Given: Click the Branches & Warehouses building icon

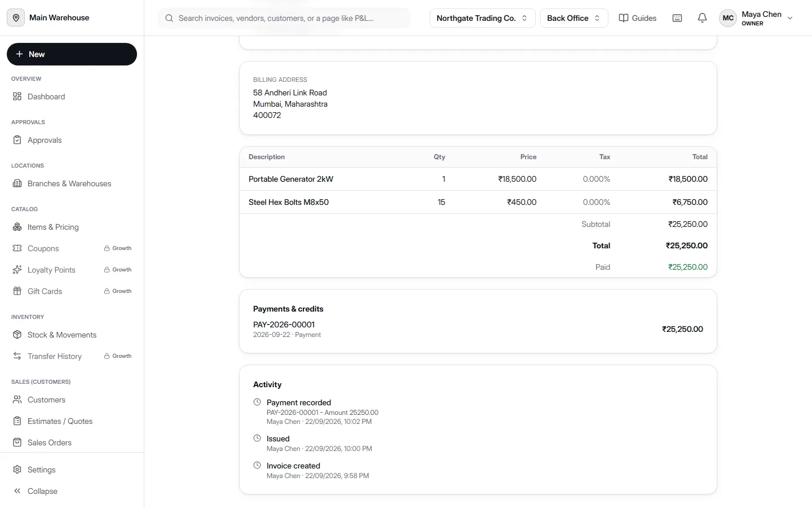Looking at the screenshot, I should pyautogui.click(x=17, y=183).
